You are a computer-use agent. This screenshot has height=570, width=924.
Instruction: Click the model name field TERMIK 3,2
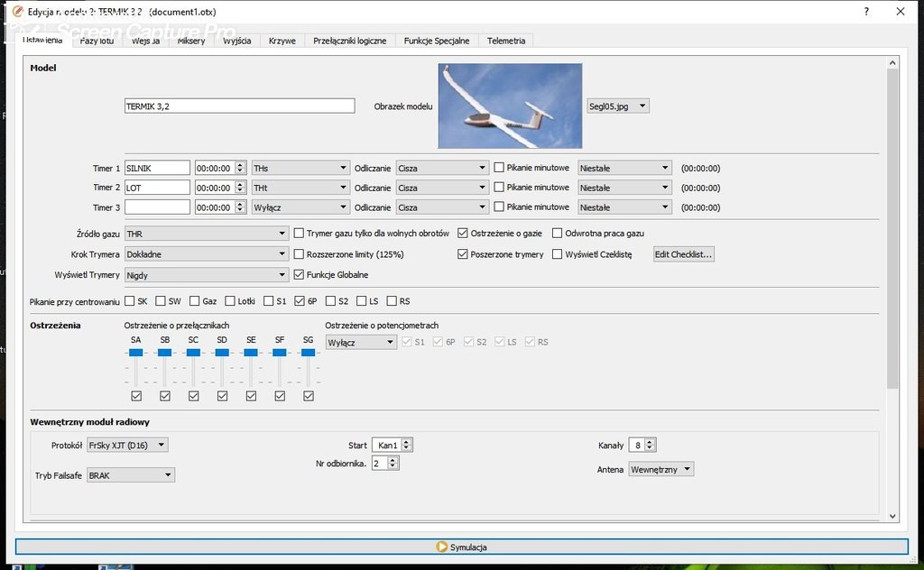click(x=239, y=106)
